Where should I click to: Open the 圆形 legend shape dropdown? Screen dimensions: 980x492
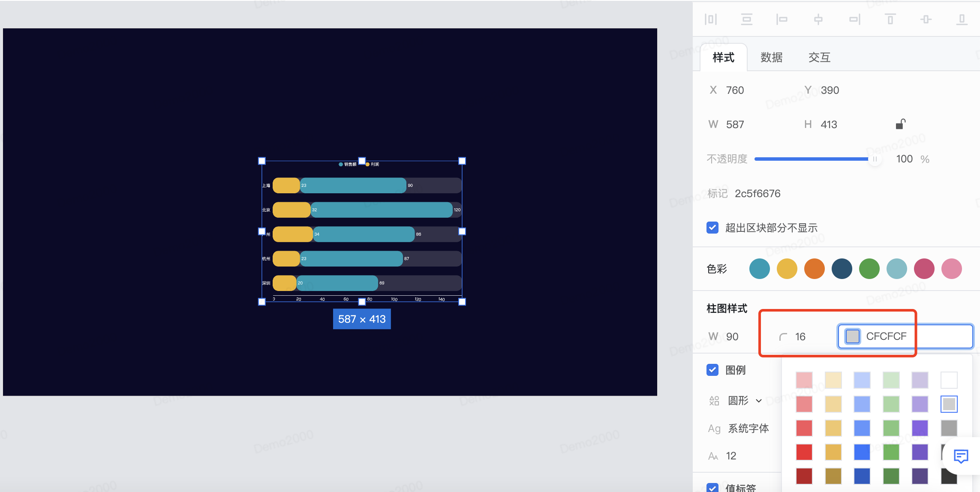[745, 401]
